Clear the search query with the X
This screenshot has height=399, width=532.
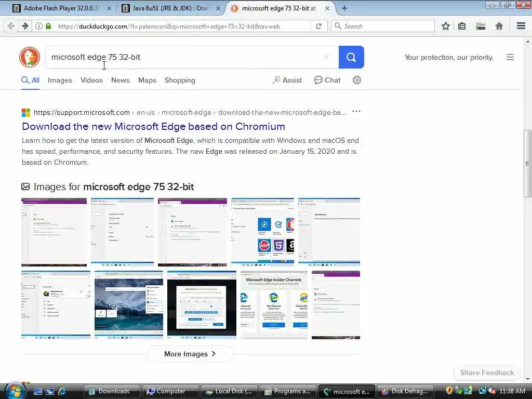point(326,57)
